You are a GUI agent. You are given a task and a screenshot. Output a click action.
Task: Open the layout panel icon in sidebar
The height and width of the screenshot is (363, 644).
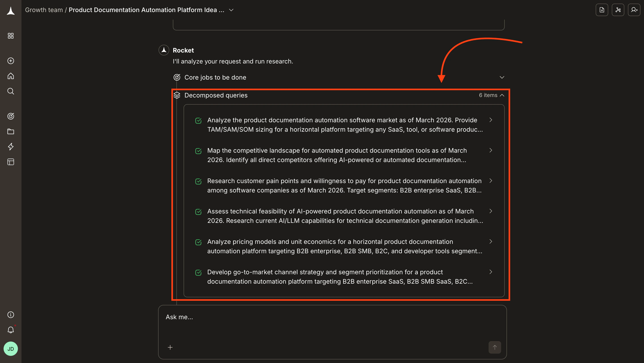tap(11, 162)
